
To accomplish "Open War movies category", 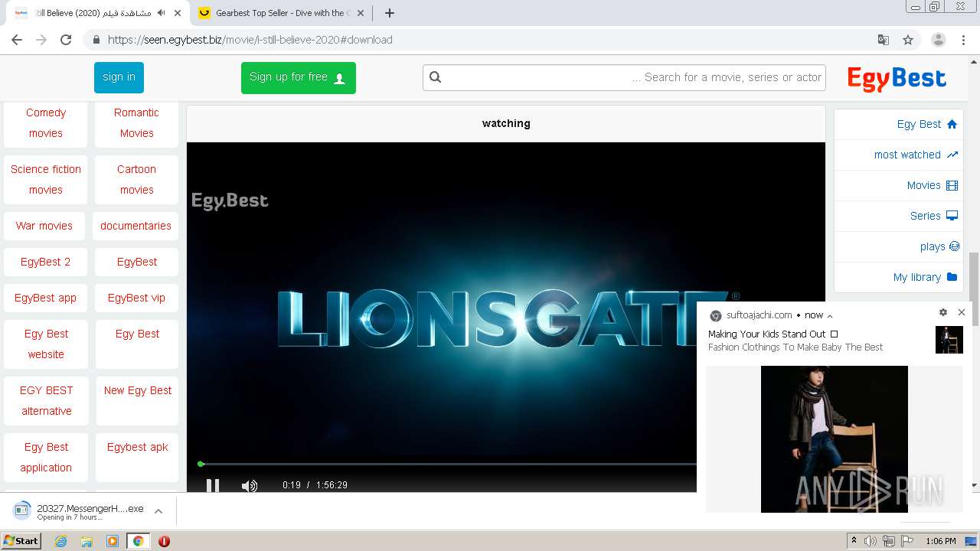I will click(x=44, y=226).
